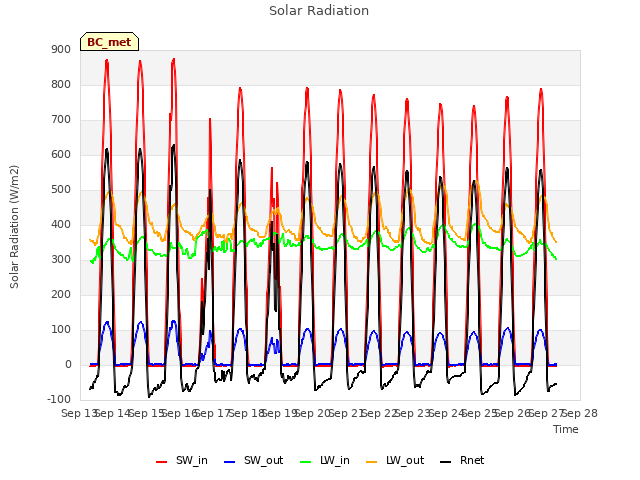The height and width of the screenshot is (480, 640).
Task: Toggle LW_out series in legend
Action: [395, 460]
